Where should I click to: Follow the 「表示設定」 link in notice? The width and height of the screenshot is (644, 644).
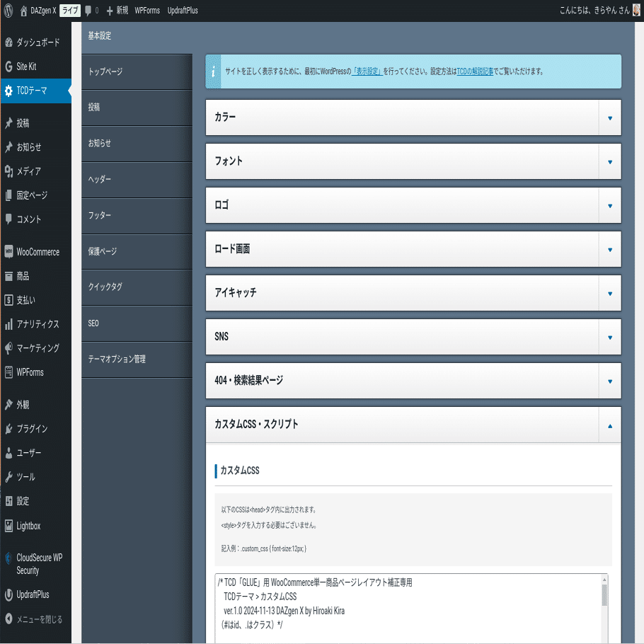click(367, 71)
